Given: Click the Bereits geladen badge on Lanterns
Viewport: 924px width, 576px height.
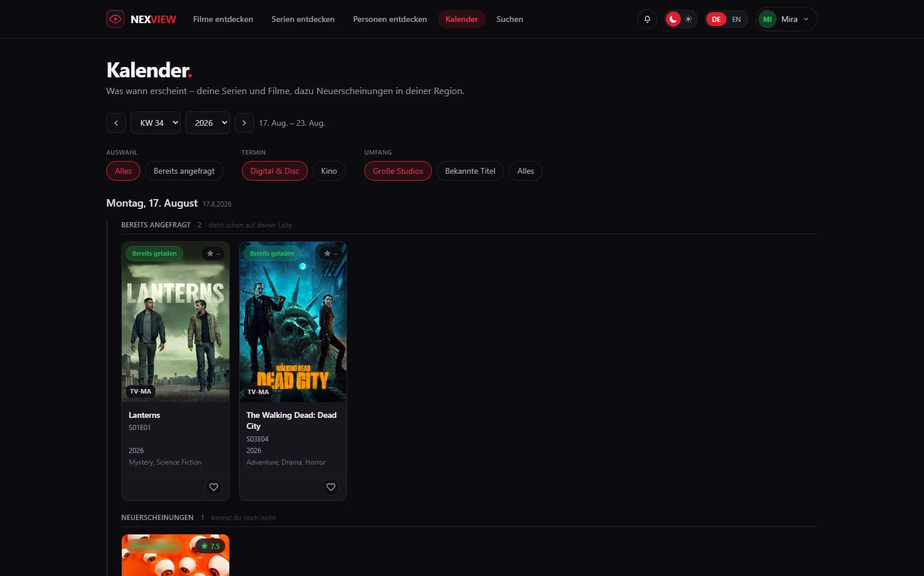Looking at the screenshot, I should (154, 253).
